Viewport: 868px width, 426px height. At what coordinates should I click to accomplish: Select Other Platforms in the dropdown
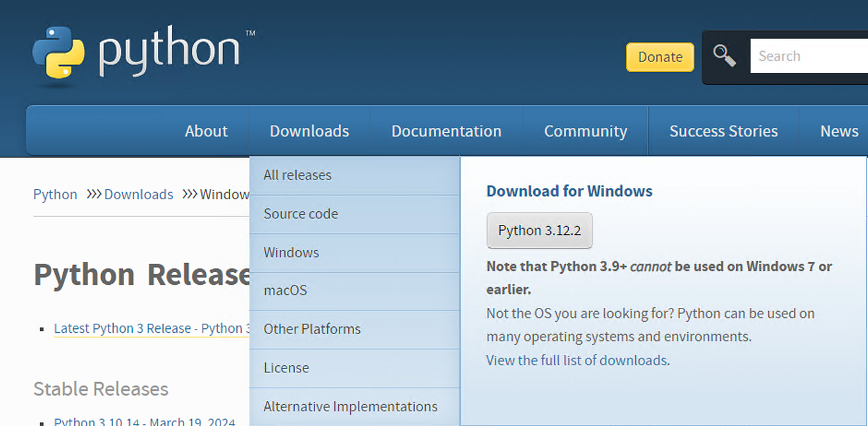click(312, 329)
